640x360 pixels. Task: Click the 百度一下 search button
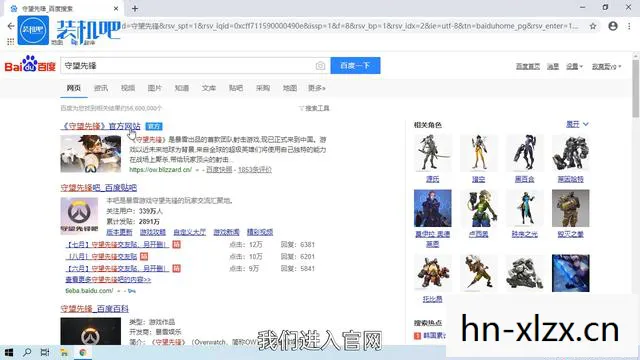[355, 66]
